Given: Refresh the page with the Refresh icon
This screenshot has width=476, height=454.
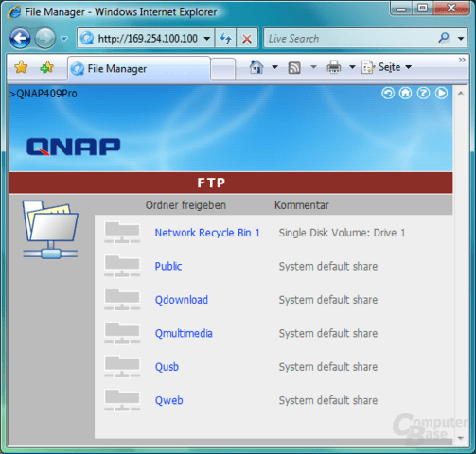Looking at the screenshot, I should click(225, 39).
